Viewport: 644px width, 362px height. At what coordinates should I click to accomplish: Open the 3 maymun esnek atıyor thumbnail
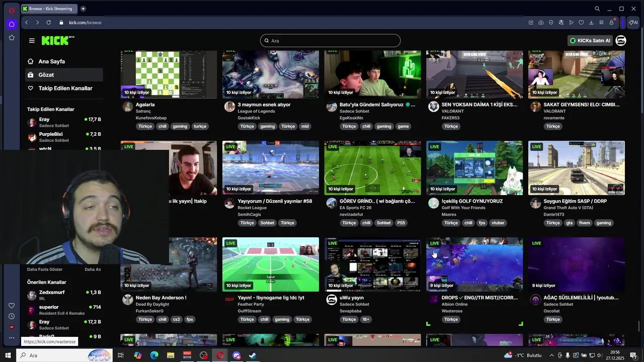coord(271,74)
